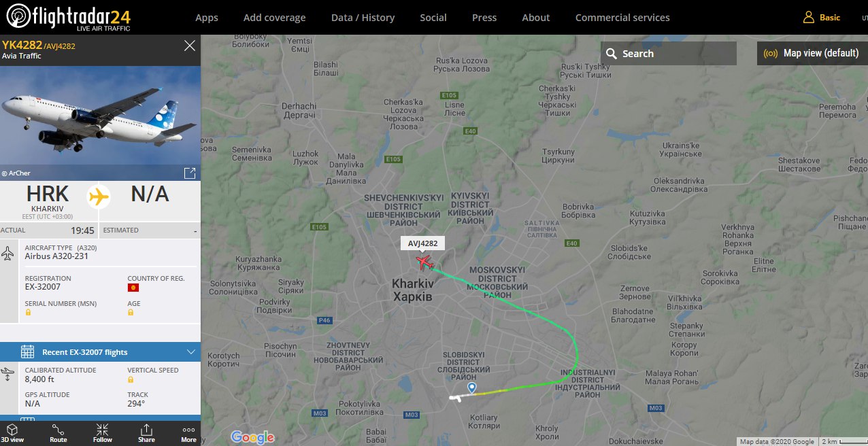Click the Basic user account icon
Viewport: 868px width, 446px height.
(x=808, y=17)
